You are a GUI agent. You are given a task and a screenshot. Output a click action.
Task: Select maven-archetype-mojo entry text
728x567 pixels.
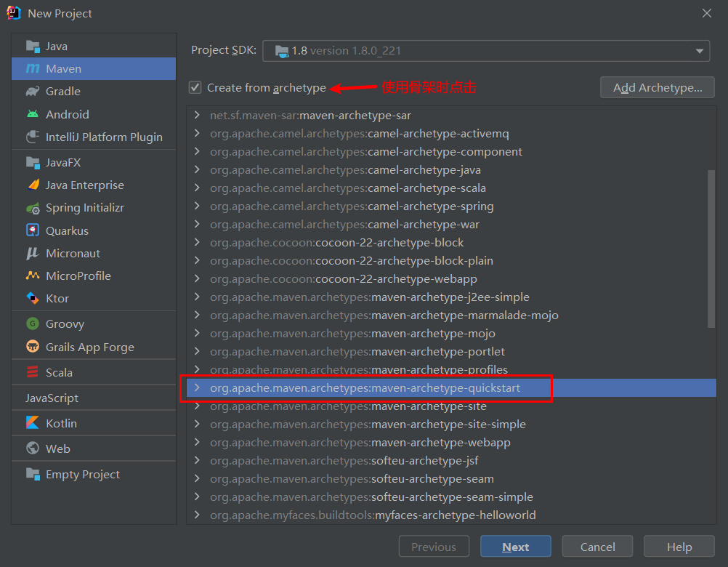[x=352, y=334]
